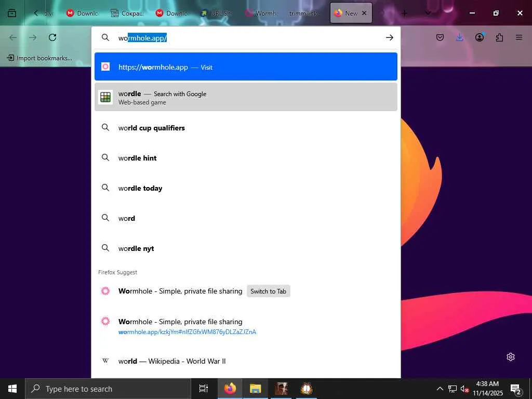Switch to first MEGA Download tab
This screenshot has width=532, height=399.
click(83, 13)
